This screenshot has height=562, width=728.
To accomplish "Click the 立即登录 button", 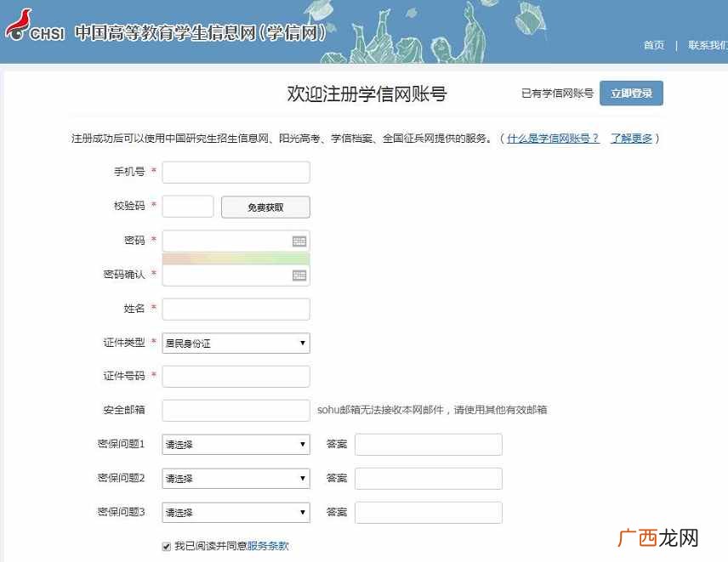I will [631, 94].
